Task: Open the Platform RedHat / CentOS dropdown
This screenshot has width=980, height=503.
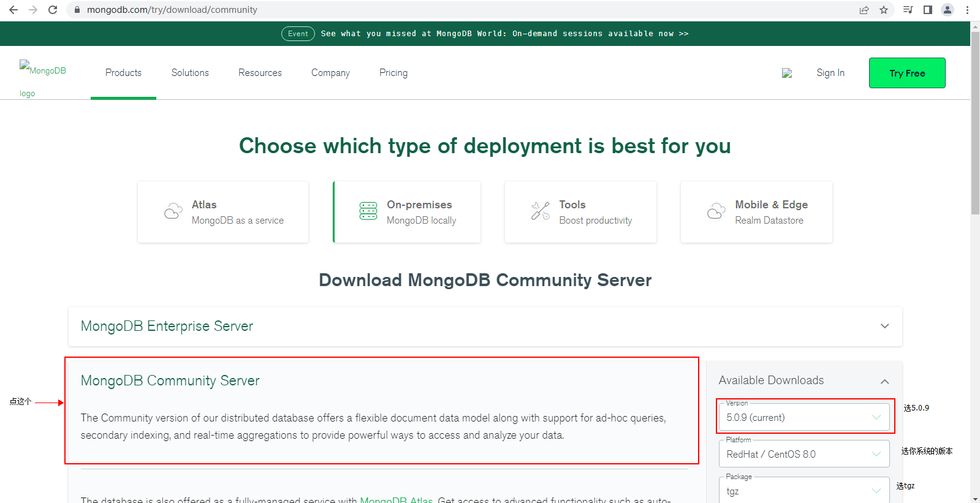Action: 803,454
